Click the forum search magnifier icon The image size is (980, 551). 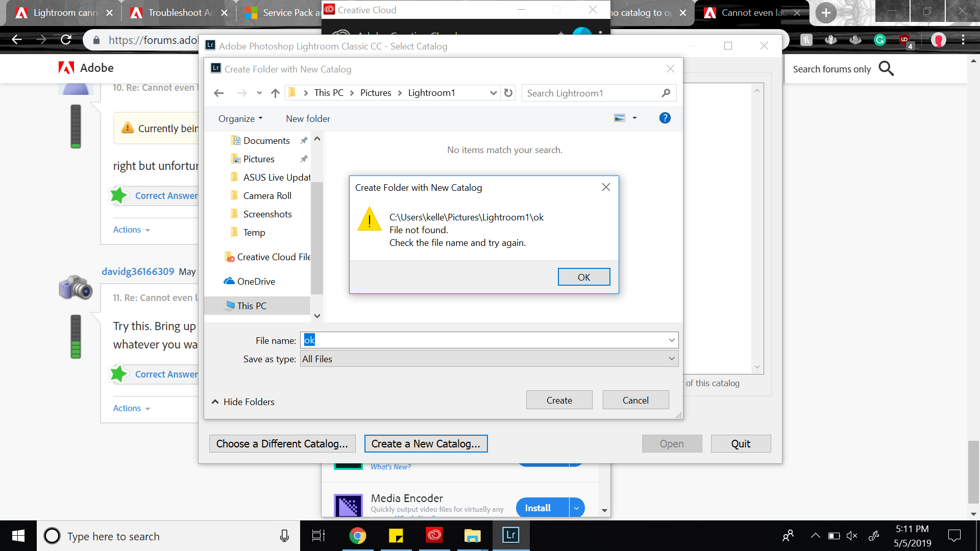tap(886, 68)
